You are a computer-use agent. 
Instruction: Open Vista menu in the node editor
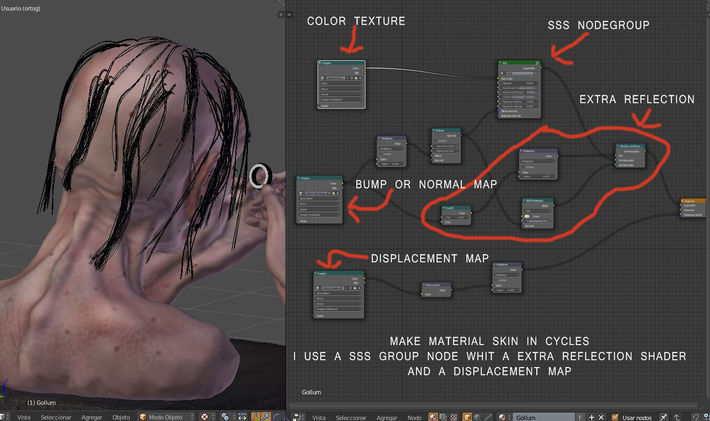tap(319, 417)
